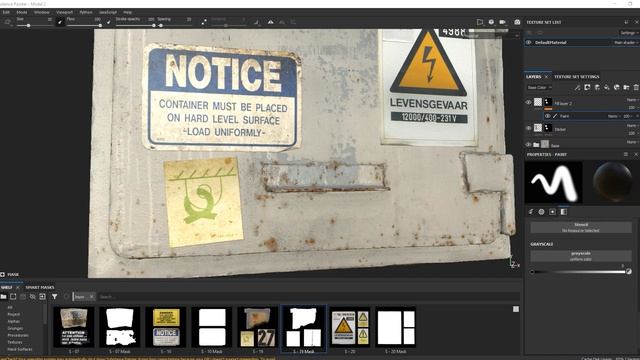Image resolution: width=640 pixels, height=360 pixels.
Task: Toggle the symmetry icon in toolbar
Action: tap(270, 22)
